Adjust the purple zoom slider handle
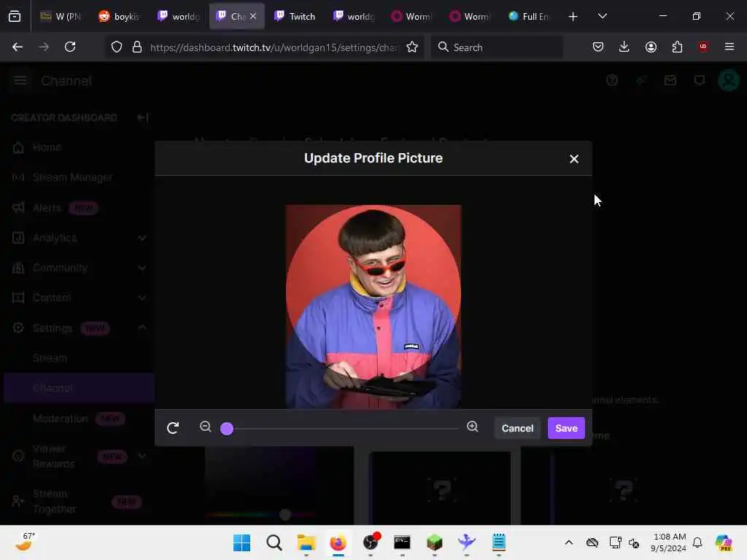Image resolution: width=747 pixels, height=560 pixels. (x=227, y=429)
